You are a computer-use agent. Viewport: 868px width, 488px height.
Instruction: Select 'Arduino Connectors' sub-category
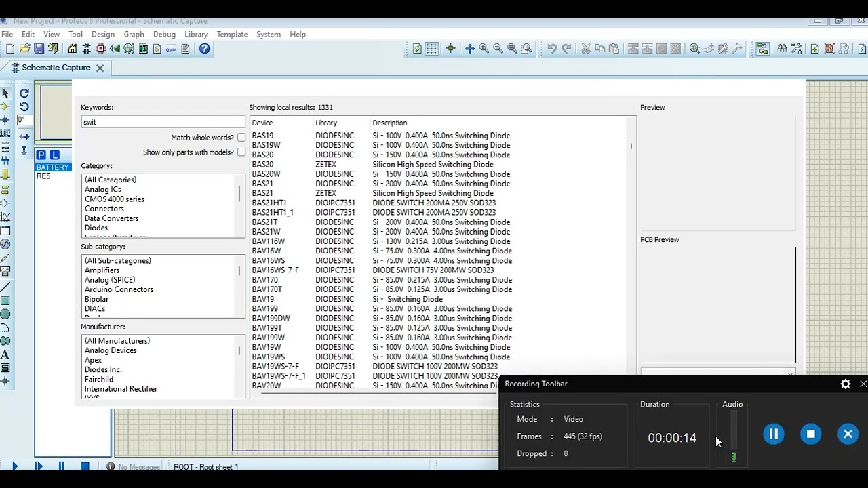click(x=119, y=289)
